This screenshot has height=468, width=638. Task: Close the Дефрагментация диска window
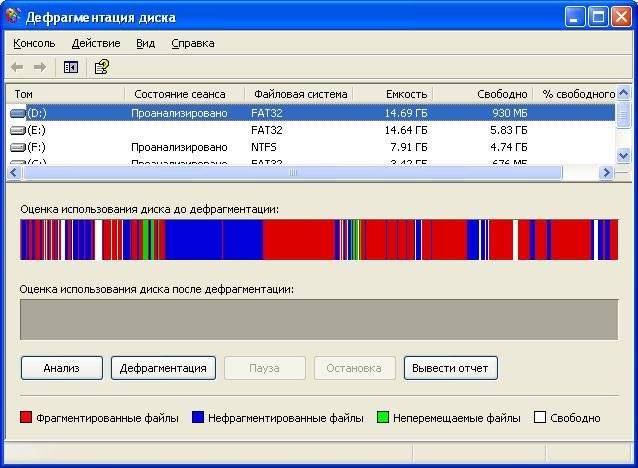tap(622, 17)
